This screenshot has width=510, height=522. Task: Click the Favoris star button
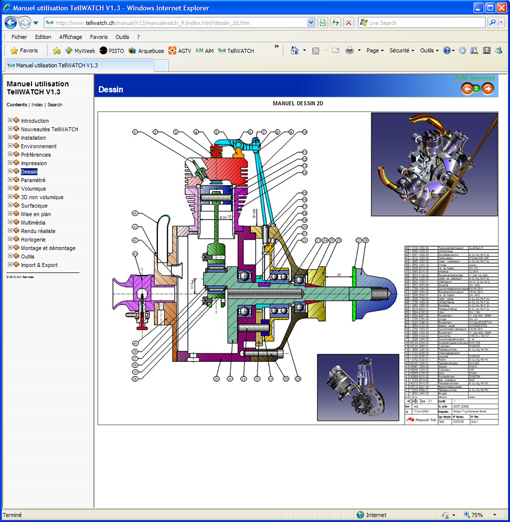[x=24, y=51]
